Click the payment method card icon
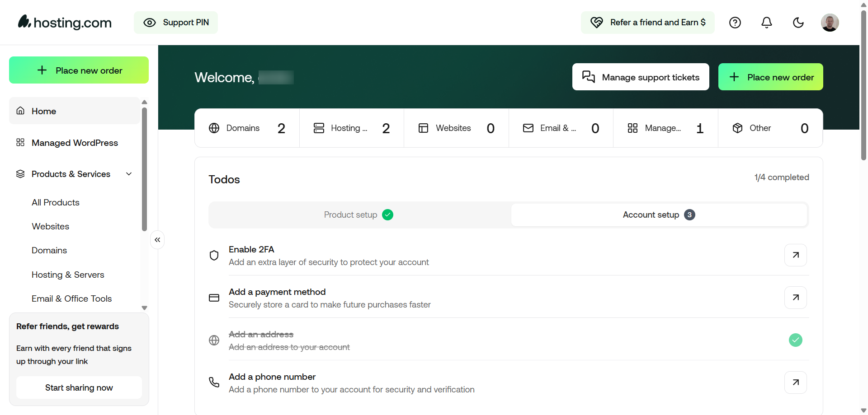The height and width of the screenshot is (415, 868). click(x=214, y=298)
